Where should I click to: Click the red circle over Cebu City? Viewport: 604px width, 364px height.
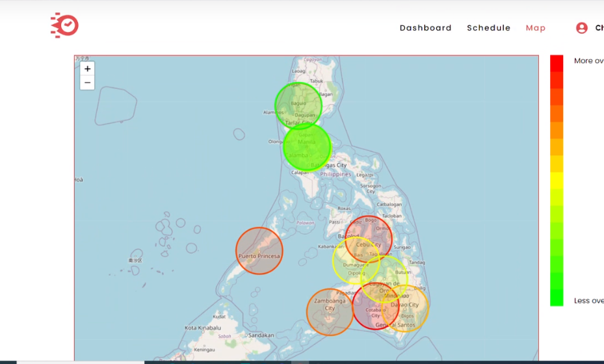coord(369,239)
